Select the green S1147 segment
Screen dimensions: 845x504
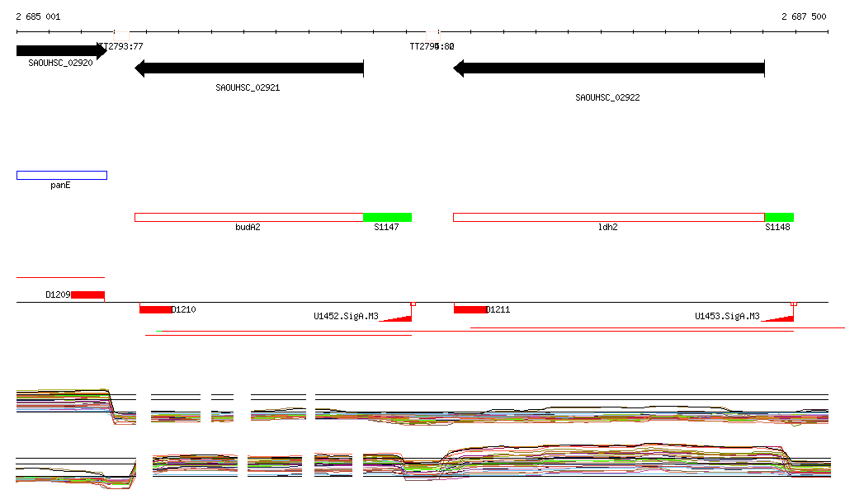point(387,217)
